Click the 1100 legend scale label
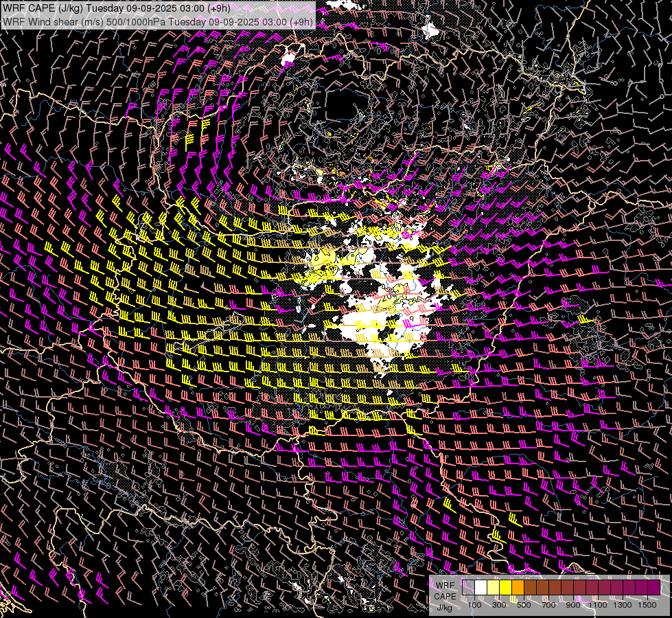Viewport: 672px width, 618px height. [598, 605]
